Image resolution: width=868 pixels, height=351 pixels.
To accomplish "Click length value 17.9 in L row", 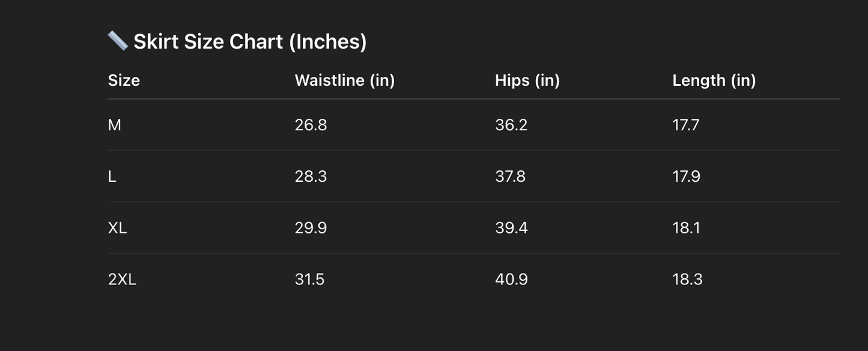I will [x=687, y=176].
